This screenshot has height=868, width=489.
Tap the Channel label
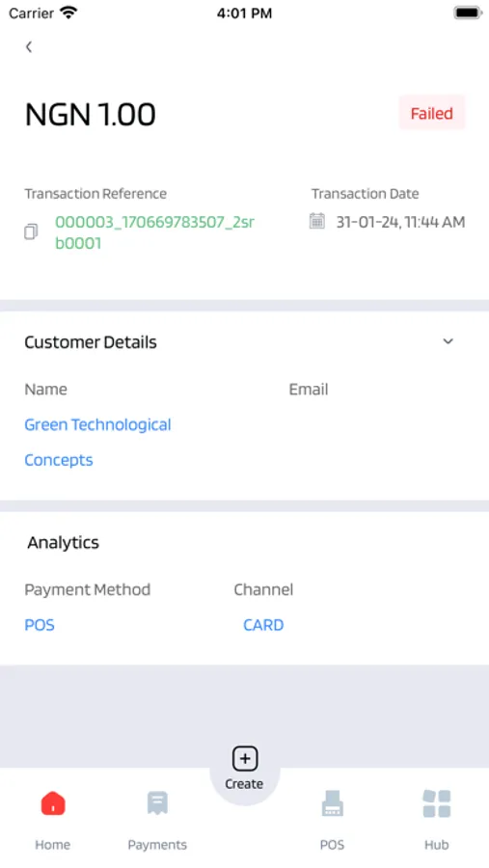(x=263, y=589)
